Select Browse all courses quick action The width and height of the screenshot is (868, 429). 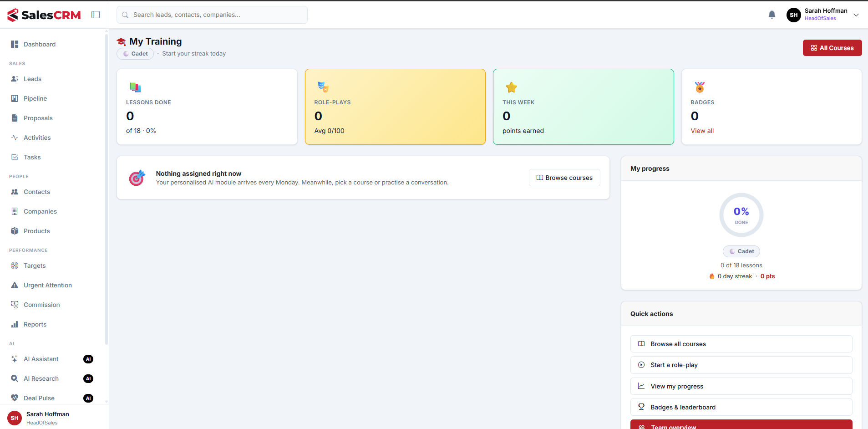click(x=741, y=344)
